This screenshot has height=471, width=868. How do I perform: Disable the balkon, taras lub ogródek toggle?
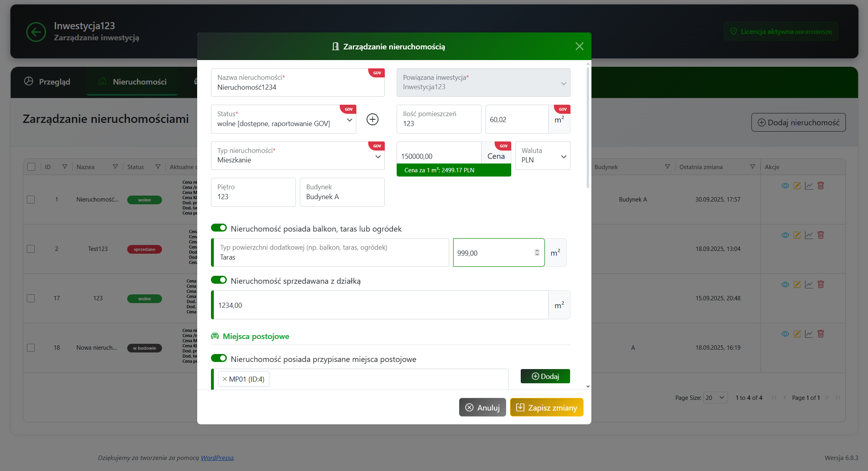219,228
